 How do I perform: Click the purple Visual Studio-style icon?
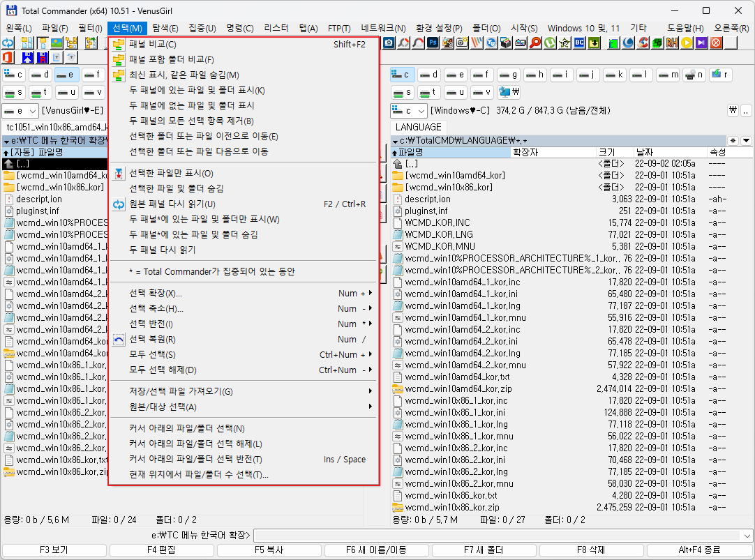click(x=701, y=43)
